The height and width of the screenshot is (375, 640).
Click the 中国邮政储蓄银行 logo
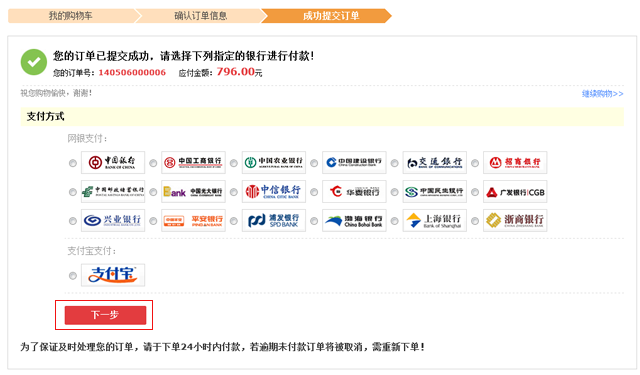coord(113,191)
